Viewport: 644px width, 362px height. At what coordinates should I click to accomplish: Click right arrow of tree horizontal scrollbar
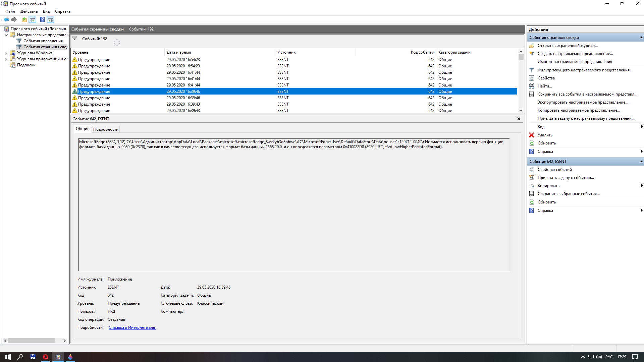(x=65, y=341)
